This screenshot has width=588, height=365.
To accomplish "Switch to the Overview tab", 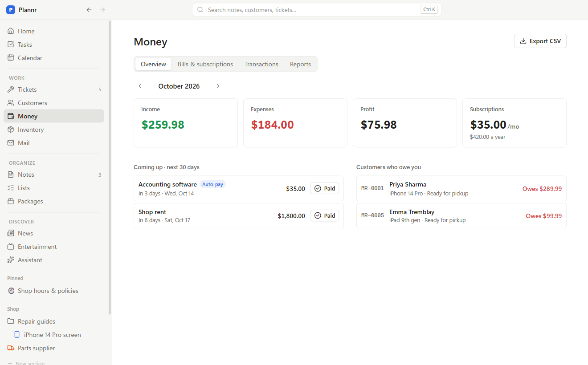I will click(153, 64).
